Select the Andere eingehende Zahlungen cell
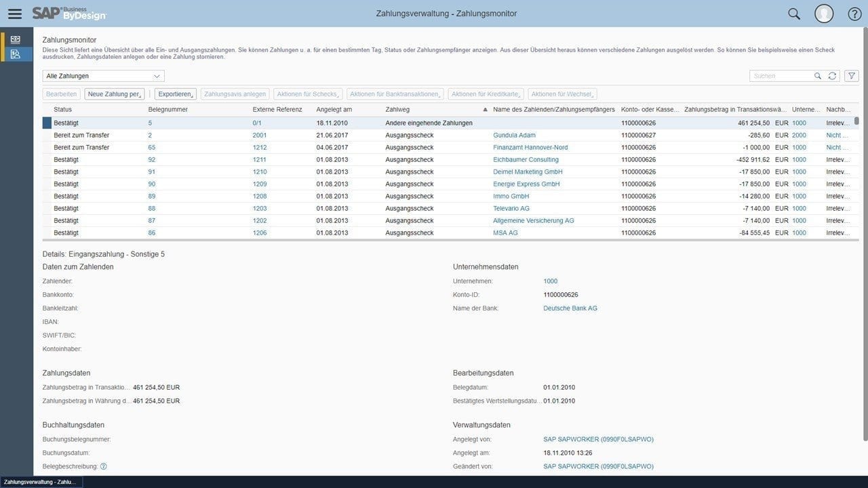The image size is (868, 488). (x=429, y=123)
